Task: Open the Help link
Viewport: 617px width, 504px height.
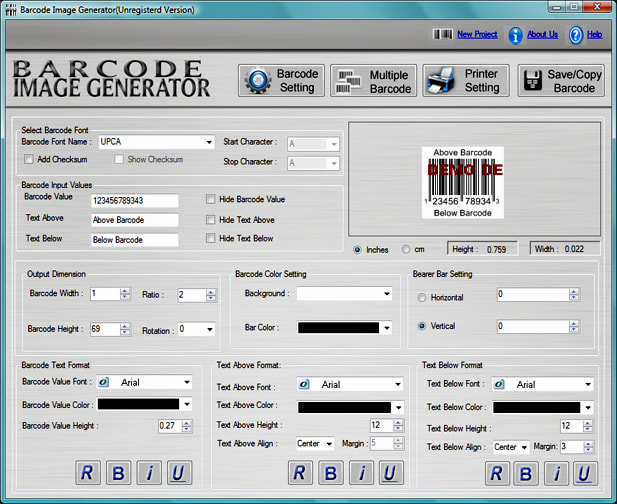Action: coord(595,35)
